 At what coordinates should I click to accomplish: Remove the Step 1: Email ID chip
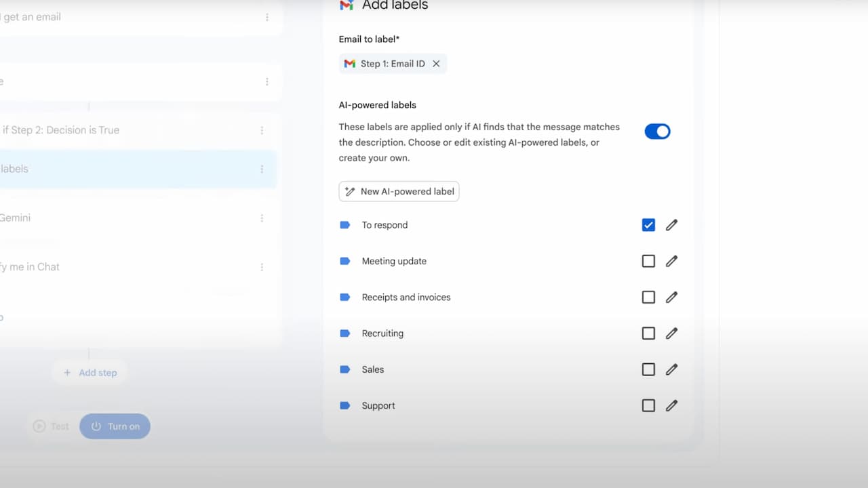click(x=437, y=63)
